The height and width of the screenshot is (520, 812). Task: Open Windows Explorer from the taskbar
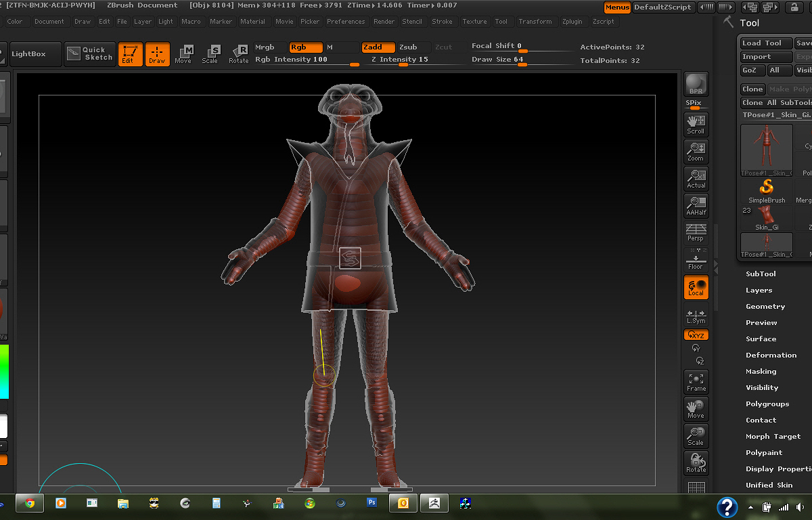tap(122, 503)
